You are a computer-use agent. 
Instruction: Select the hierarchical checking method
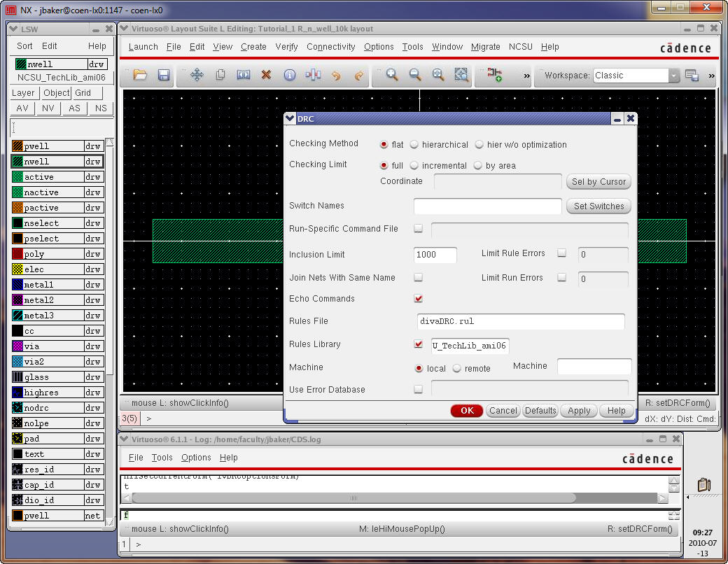(x=414, y=145)
